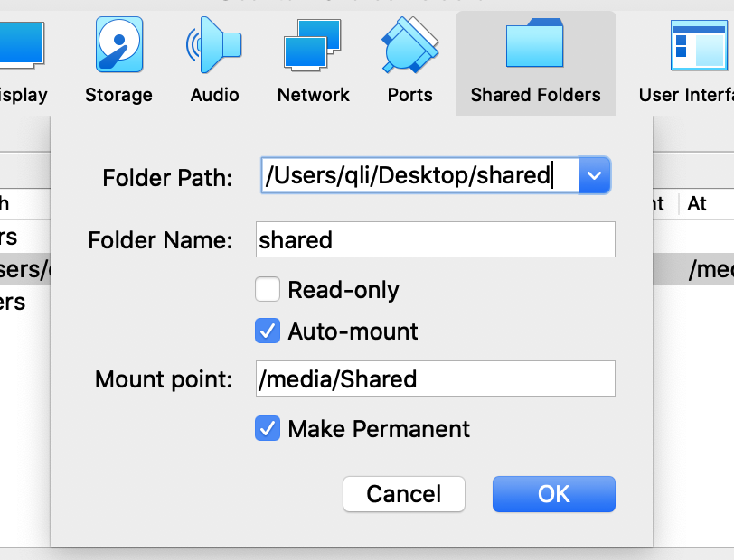Enable the Read-only checkbox
This screenshot has width=734, height=560.
coord(268,290)
